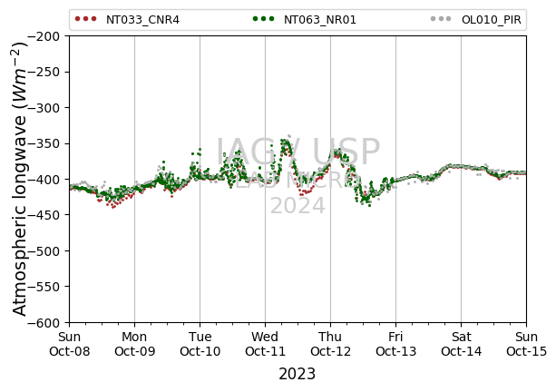Click the NT033_CNR4 legend label
Image resolution: width=556 pixels, height=392 pixels.
click(142, 20)
